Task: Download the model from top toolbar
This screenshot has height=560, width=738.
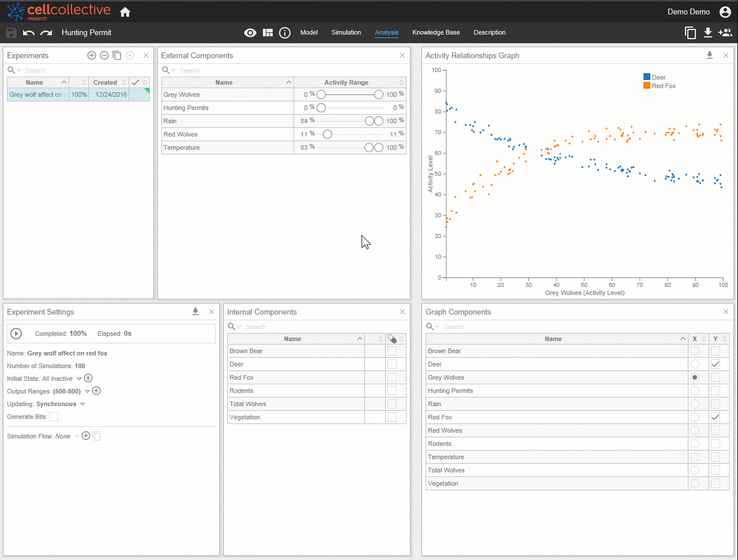Action: 708,33
